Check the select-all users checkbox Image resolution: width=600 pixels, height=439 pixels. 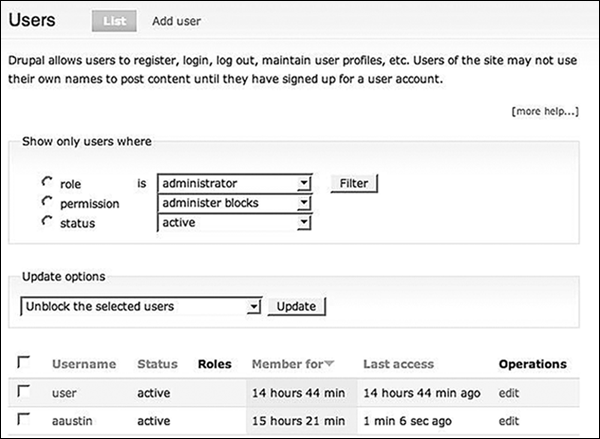coord(24,363)
